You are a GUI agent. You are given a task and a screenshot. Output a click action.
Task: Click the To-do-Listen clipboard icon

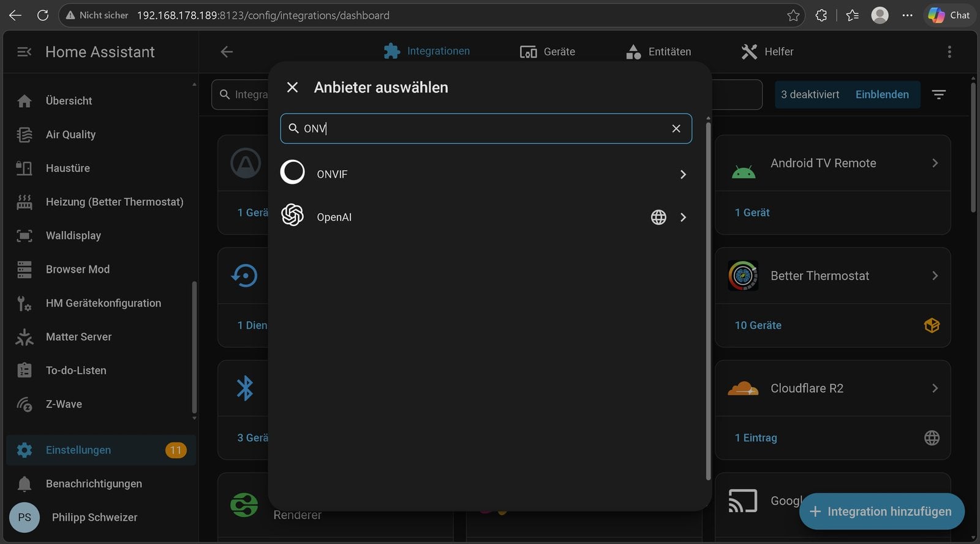point(24,371)
